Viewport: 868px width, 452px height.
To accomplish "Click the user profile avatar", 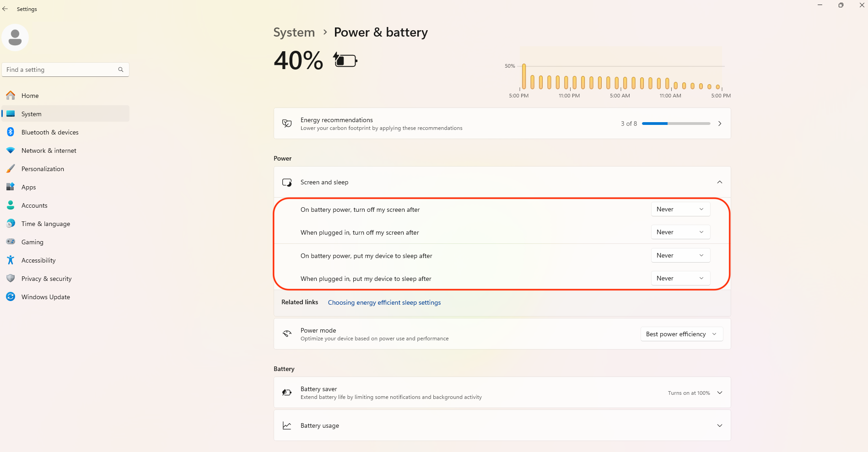I will pos(15,38).
